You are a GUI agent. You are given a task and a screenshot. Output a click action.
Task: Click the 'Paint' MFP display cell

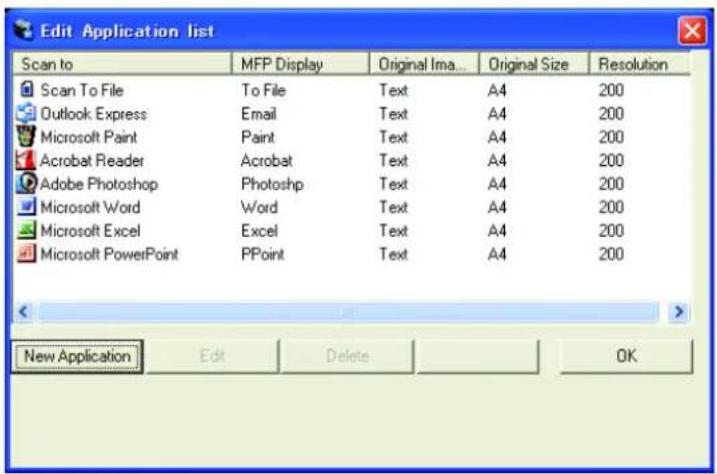coord(258,137)
